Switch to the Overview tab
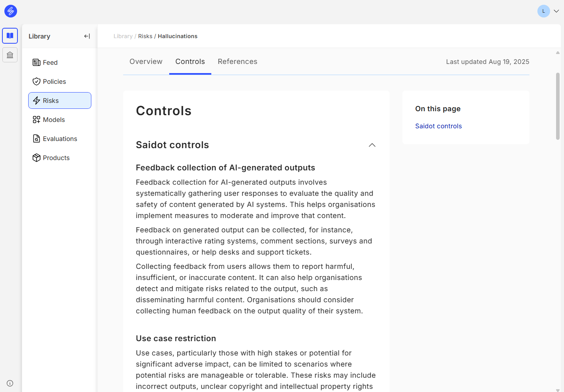Screen dimensions: 564x392 point(146,62)
